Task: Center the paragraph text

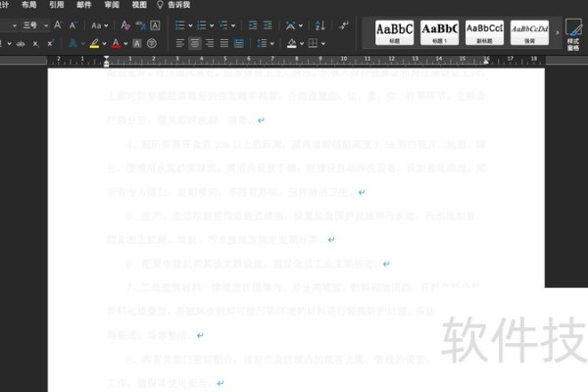Action: 195,44
